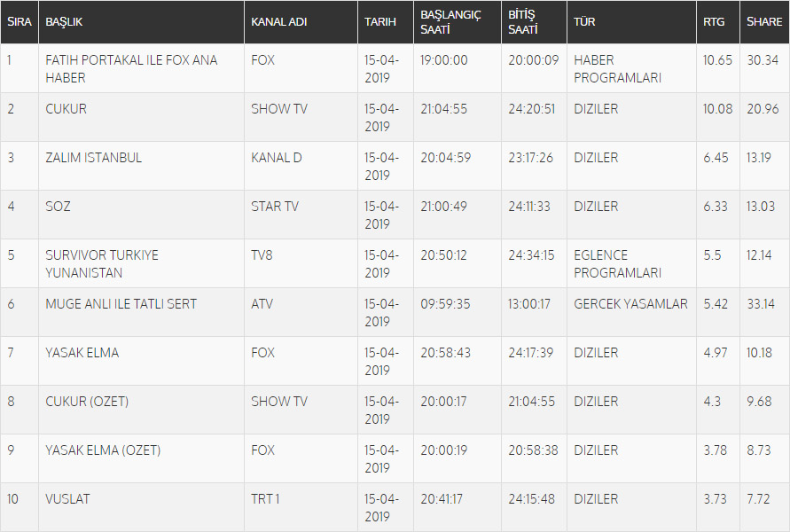This screenshot has height=532, width=790.
Task: Click the BAŞLIK column header
Action: click(x=64, y=22)
